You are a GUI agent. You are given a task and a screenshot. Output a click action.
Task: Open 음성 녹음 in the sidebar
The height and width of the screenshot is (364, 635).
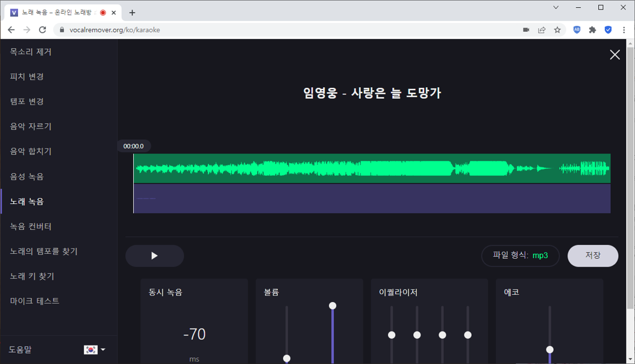(27, 176)
